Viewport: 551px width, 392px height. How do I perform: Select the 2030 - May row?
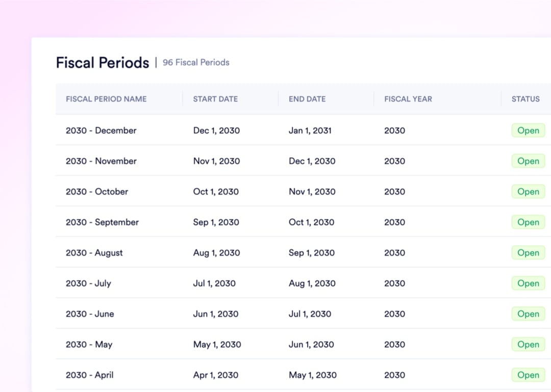[x=89, y=345]
